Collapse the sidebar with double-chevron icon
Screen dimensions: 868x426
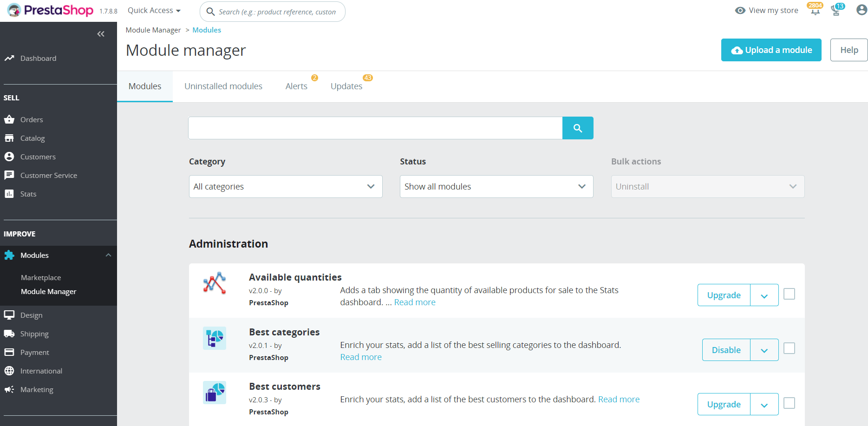[x=101, y=34]
